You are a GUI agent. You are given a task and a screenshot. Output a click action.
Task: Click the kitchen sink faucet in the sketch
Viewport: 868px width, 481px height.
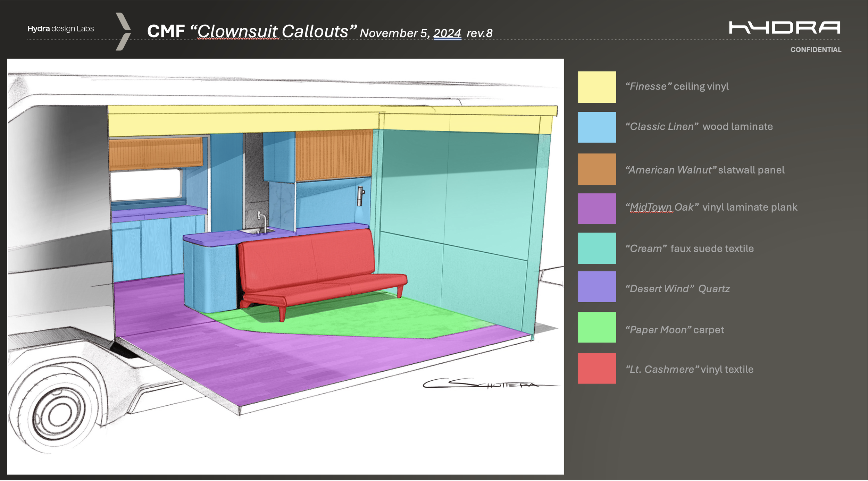pos(262,221)
